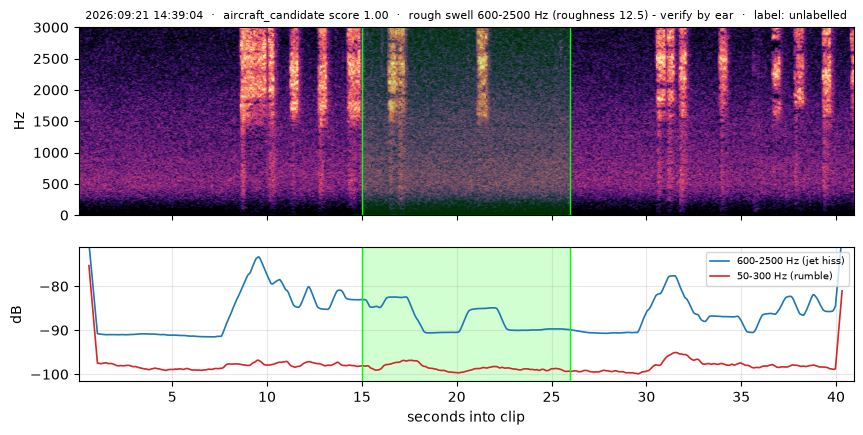Click the red legend line sample
Viewport: 863px width, 435px height.
click(x=721, y=276)
